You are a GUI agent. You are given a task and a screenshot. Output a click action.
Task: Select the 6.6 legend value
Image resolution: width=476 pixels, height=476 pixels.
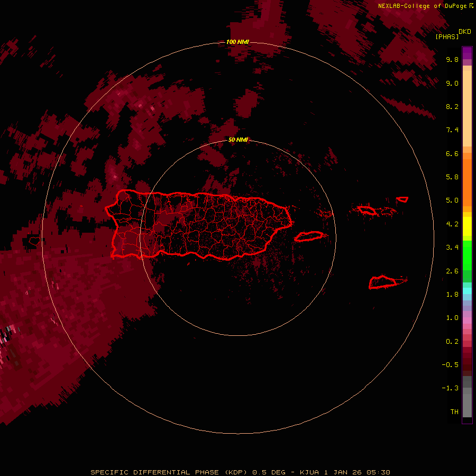pos(452,153)
